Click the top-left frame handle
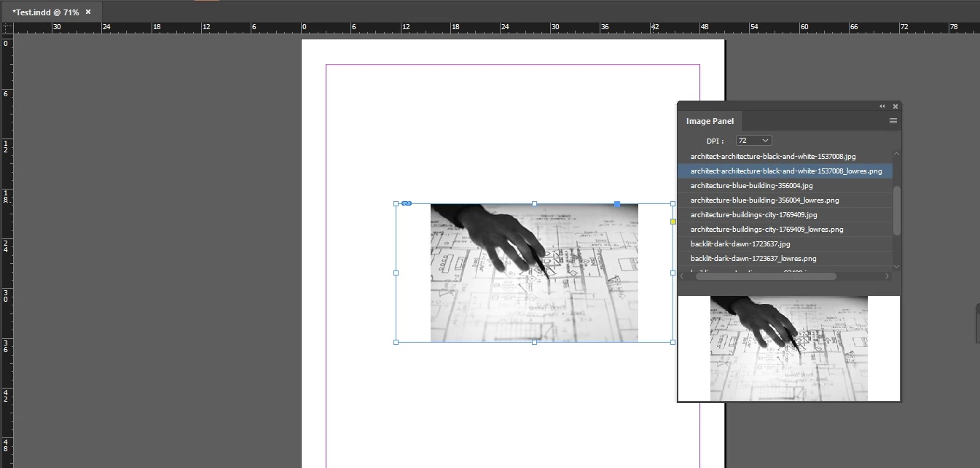The width and height of the screenshot is (980, 468). tap(396, 203)
